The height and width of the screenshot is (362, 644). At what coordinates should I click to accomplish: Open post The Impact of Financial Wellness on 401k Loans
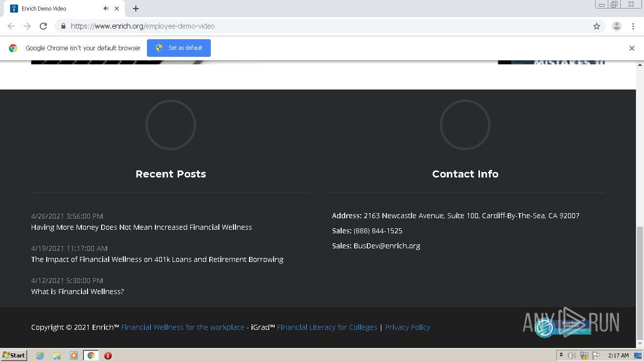pyautogui.click(x=157, y=259)
